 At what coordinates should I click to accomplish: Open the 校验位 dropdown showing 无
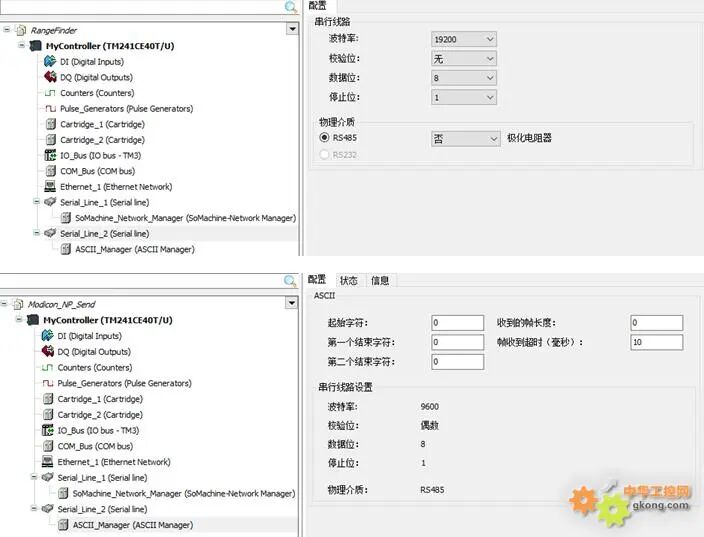(463, 58)
